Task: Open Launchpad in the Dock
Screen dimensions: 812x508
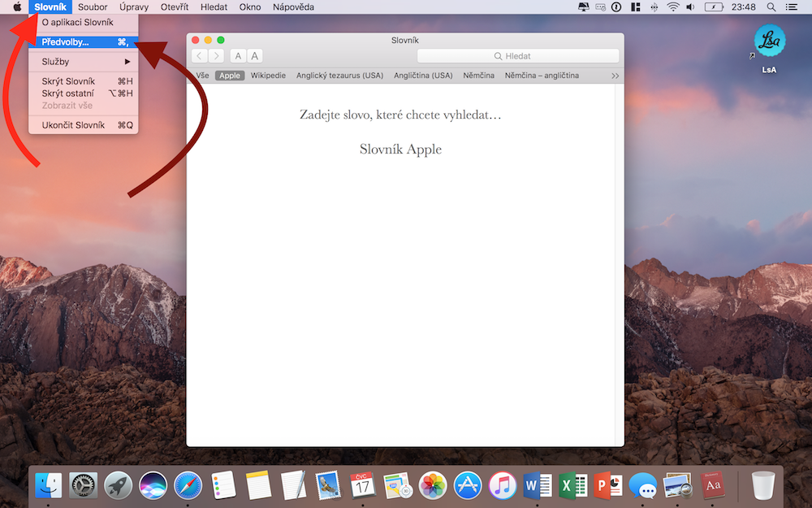Action: (119, 486)
